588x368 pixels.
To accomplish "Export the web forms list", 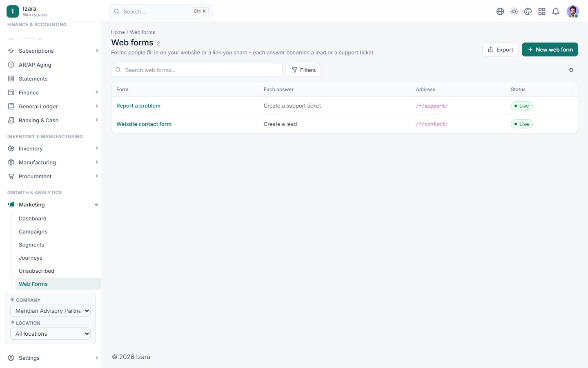I will (500, 49).
